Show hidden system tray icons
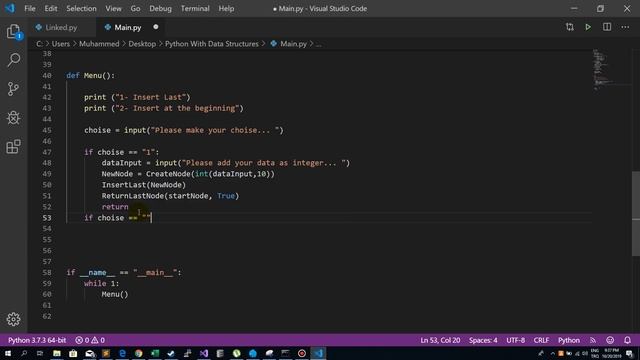 [552, 353]
